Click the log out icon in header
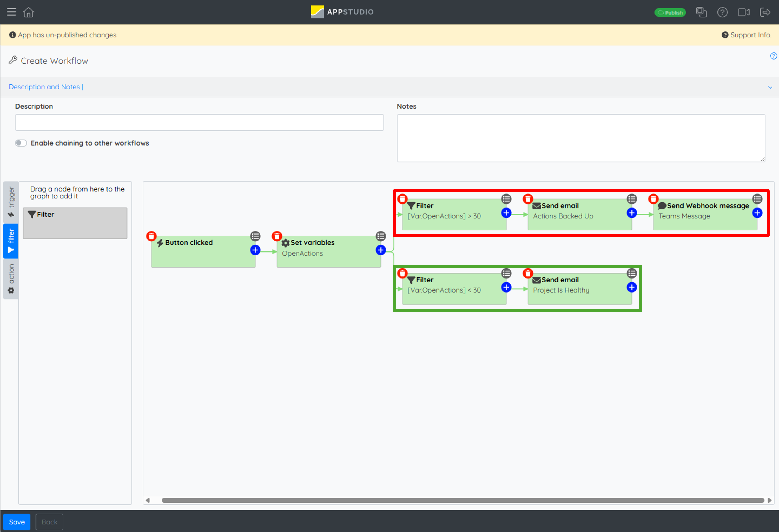The width and height of the screenshot is (779, 532). click(x=765, y=12)
